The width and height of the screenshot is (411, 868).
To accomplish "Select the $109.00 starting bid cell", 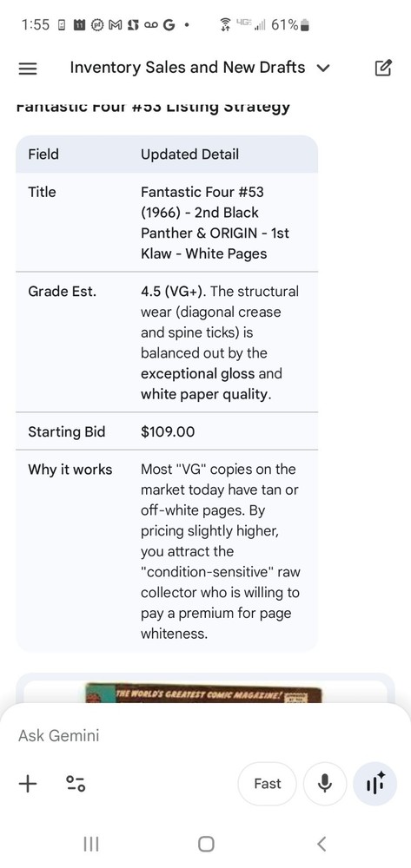I will (x=168, y=431).
